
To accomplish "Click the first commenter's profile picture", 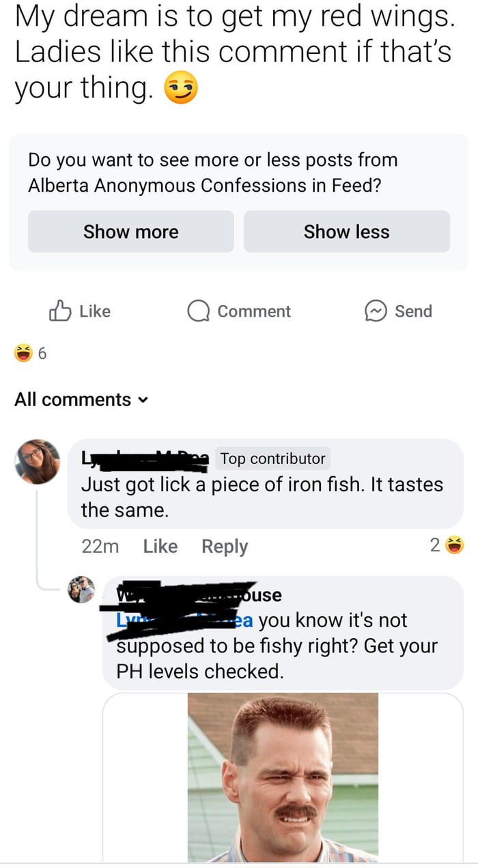I will point(38,461).
